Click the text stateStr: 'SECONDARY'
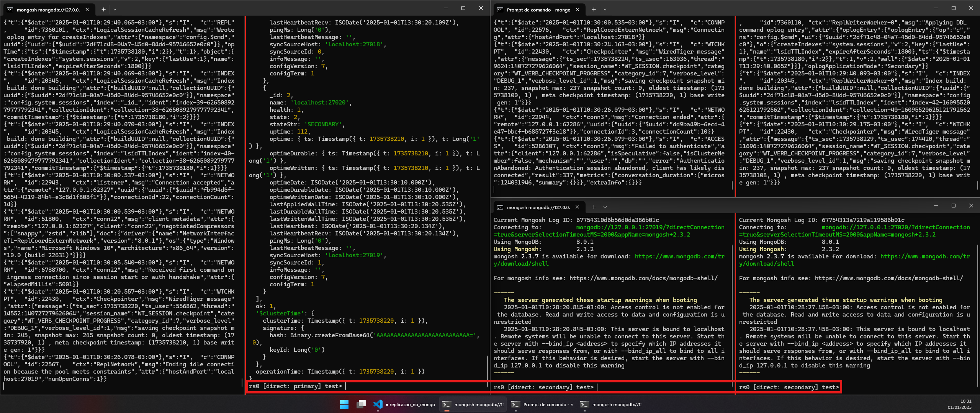This screenshot has width=980, height=413. [307, 124]
